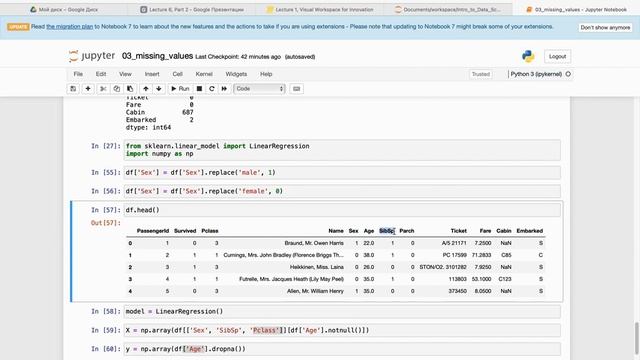Restart the kernel circular arrow icon
This screenshot has height=360, width=640.
click(211, 89)
